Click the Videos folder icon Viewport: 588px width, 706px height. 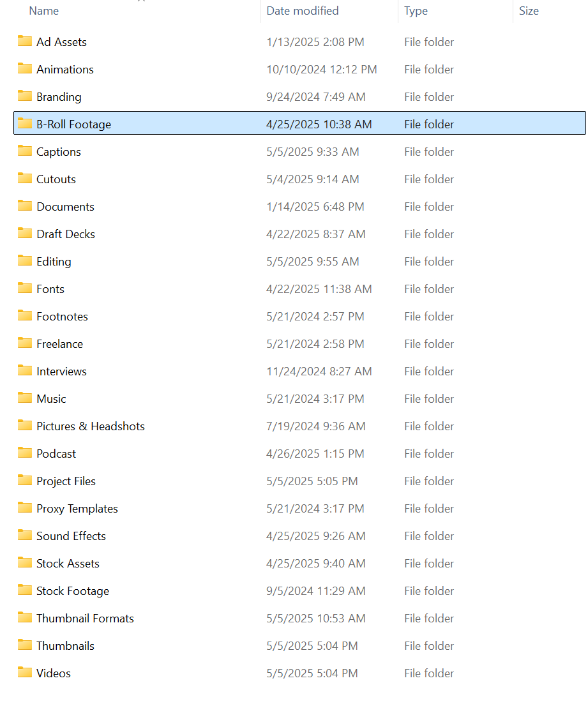click(25, 673)
